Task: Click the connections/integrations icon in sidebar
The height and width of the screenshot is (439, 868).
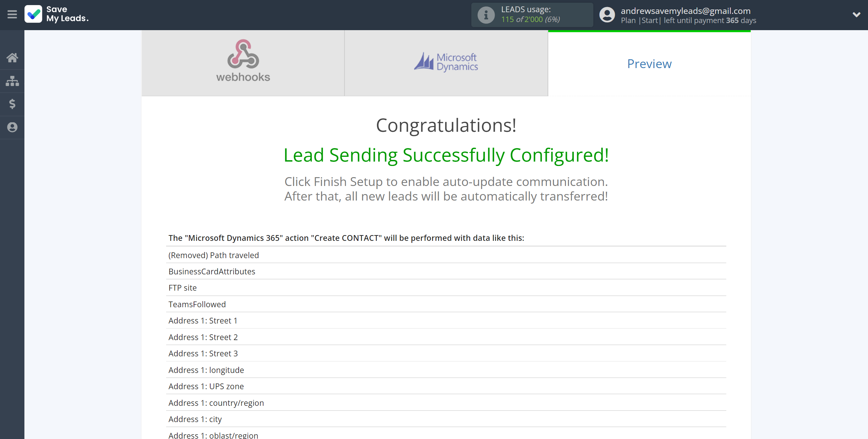Action: coord(12,81)
